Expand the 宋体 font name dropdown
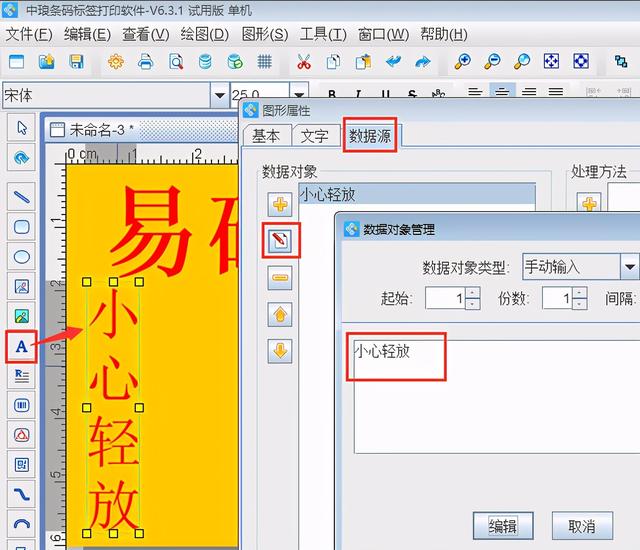Viewport: 640px width, 550px height. point(220,96)
